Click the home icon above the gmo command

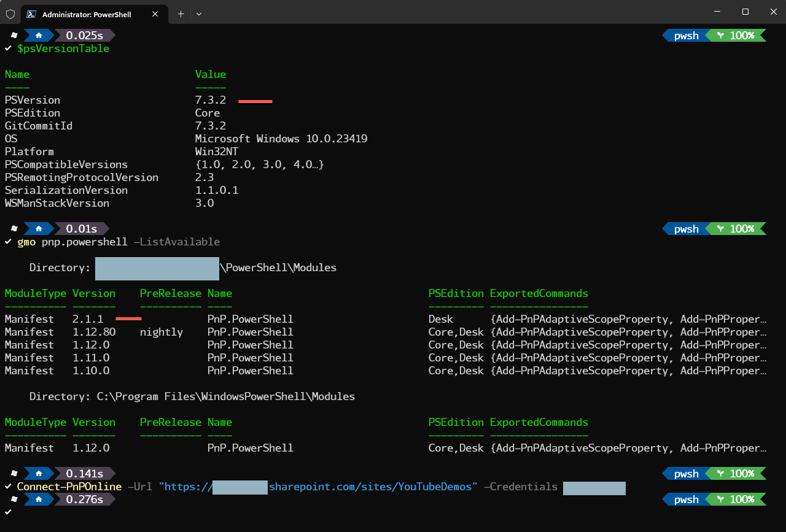[39, 228]
